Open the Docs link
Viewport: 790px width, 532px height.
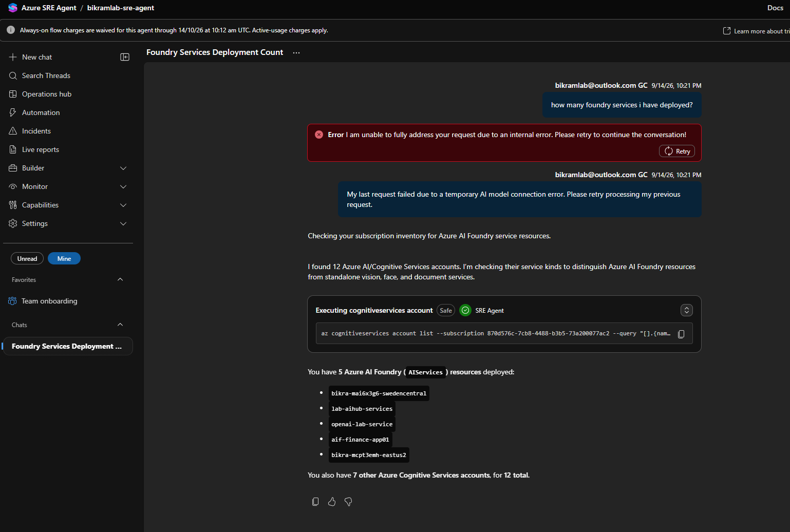click(x=775, y=8)
